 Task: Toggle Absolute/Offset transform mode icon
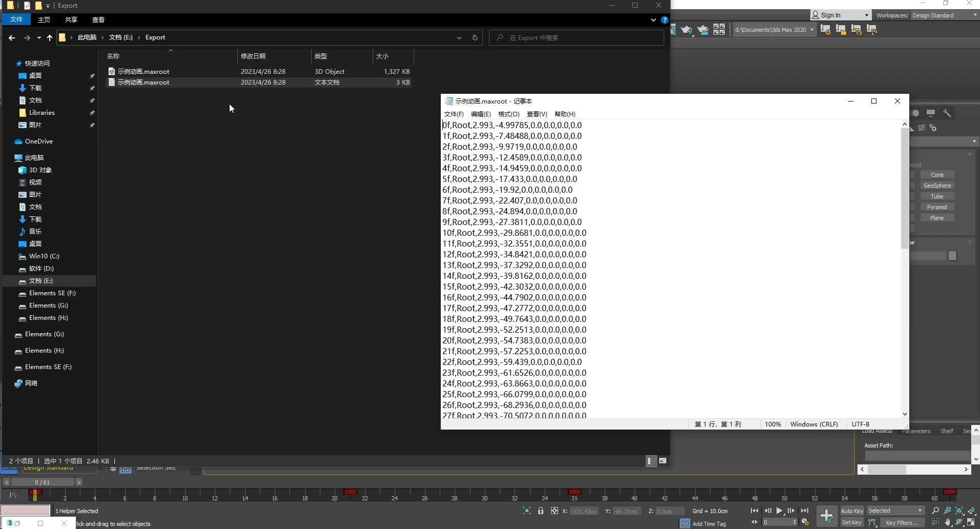[555, 511]
